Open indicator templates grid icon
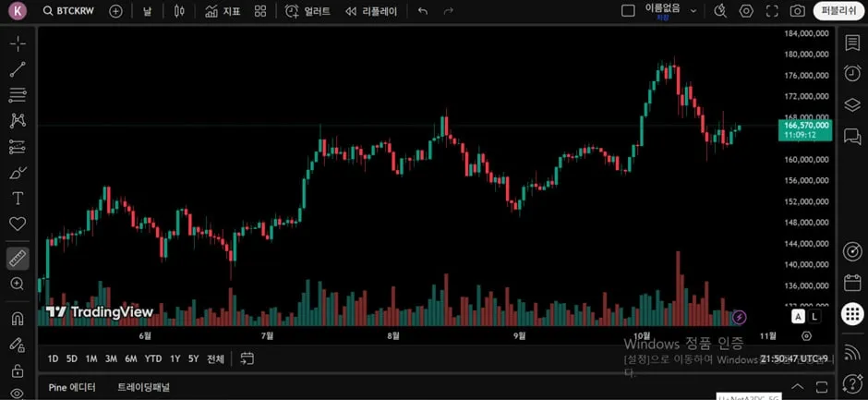This screenshot has height=400, width=868. click(x=260, y=11)
